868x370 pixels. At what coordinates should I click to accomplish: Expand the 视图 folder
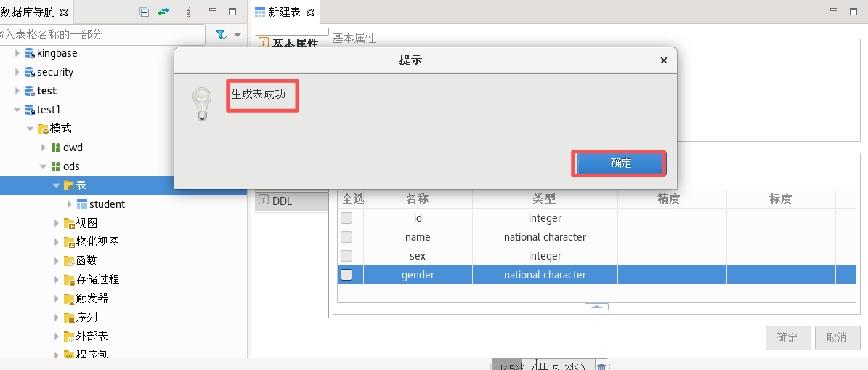tap(57, 223)
